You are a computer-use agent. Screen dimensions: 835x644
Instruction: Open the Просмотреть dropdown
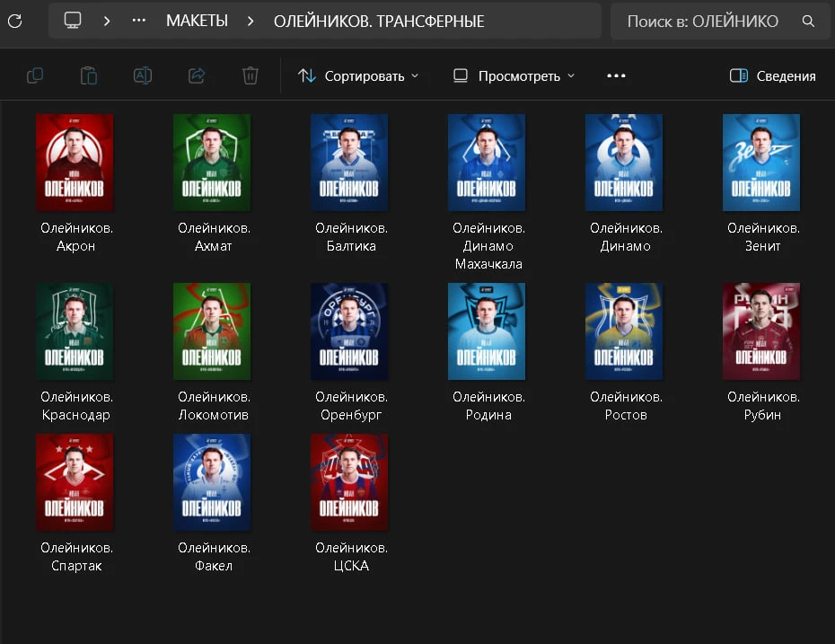pyautogui.click(x=514, y=75)
